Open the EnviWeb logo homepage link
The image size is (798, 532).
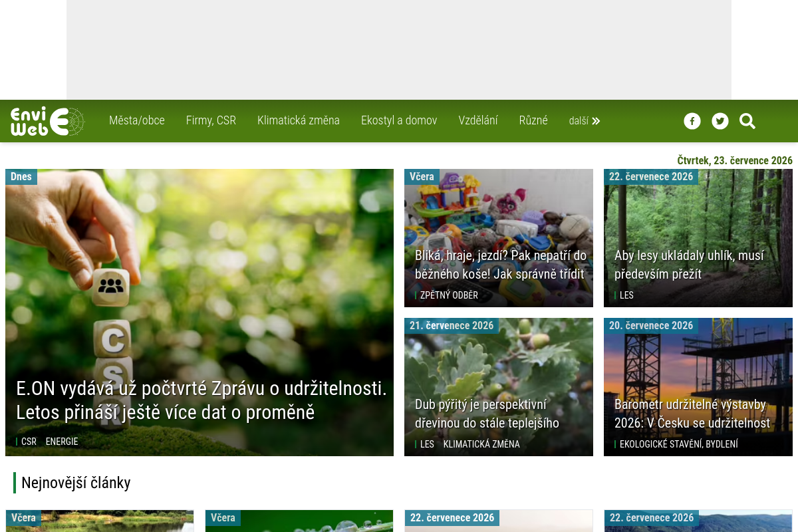coord(48,121)
